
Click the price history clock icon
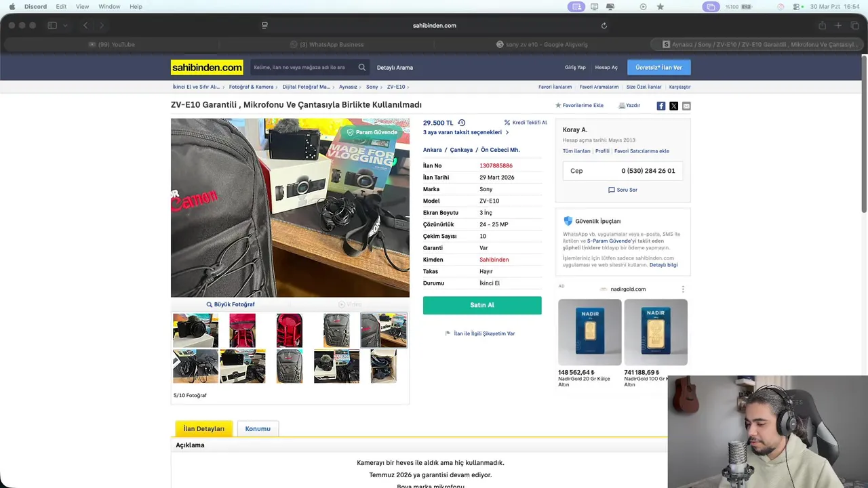tap(462, 123)
